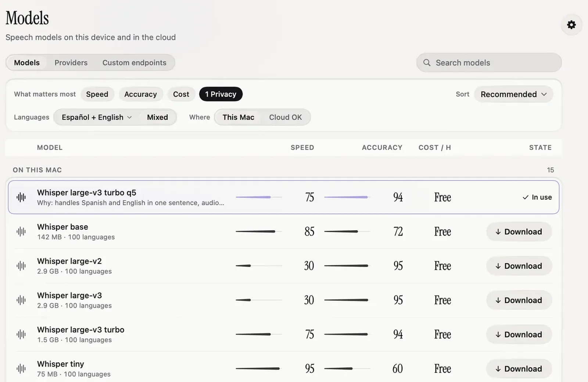This screenshot has width=588, height=382.
Task: Download the 1.5 GB Whisper large-v3 turbo model
Action: point(519,334)
